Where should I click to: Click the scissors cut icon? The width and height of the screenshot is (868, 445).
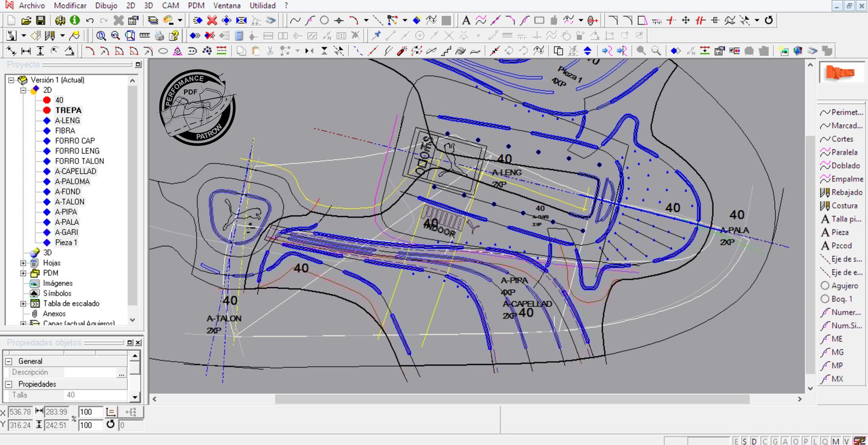270,51
